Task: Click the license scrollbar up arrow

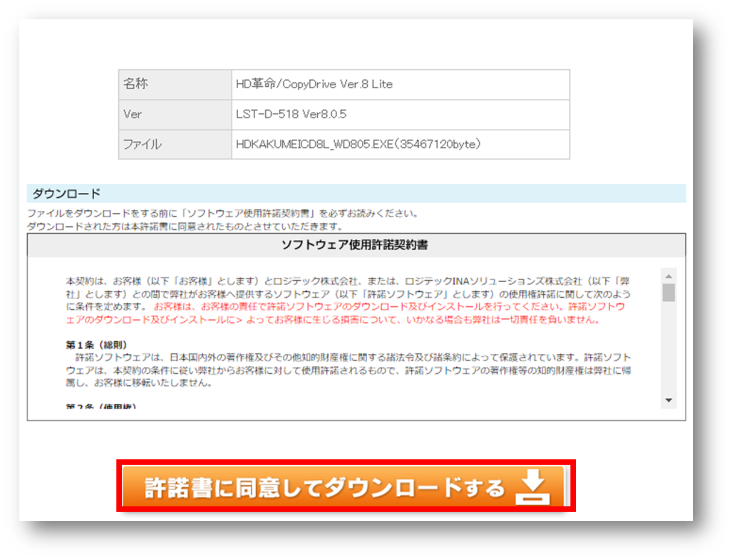Action: pos(668,276)
